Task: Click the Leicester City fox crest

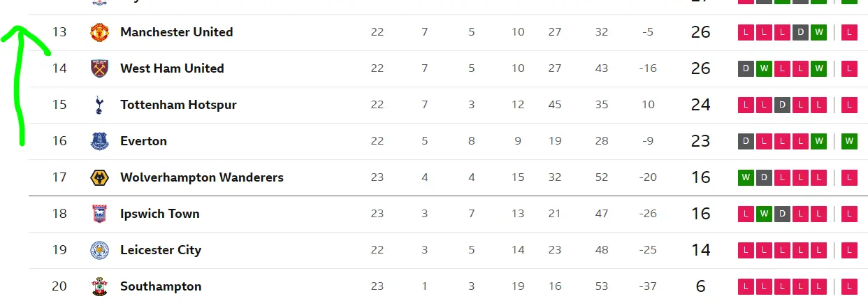Action: [100, 250]
